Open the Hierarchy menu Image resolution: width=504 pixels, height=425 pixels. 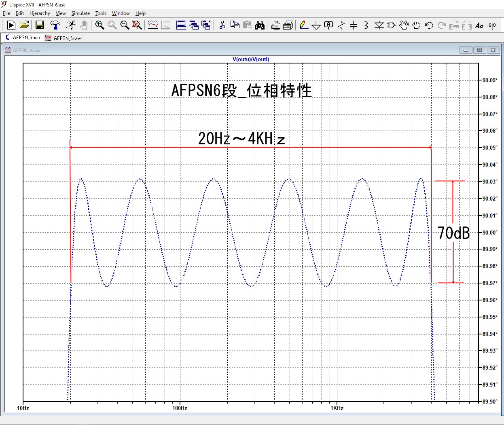pos(40,13)
